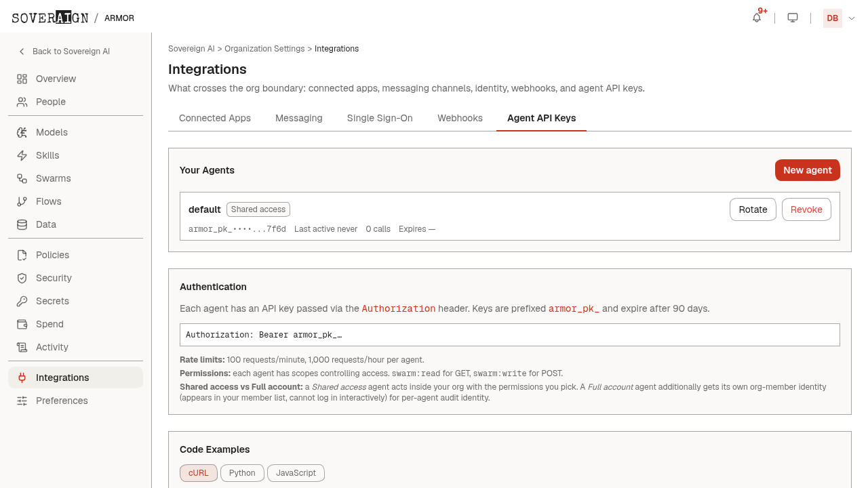Click the monitor display icon in header

tap(793, 18)
